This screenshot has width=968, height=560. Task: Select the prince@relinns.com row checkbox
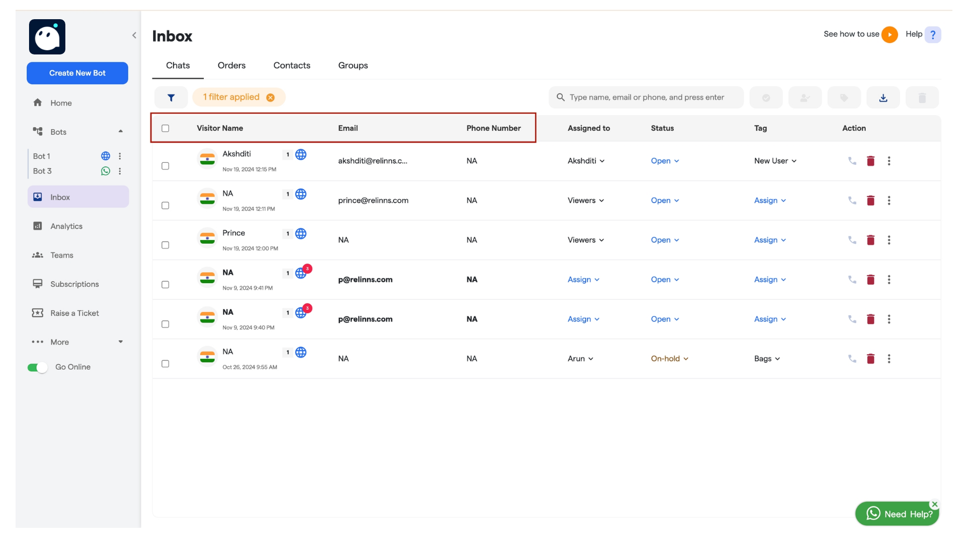[x=165, y=205]
